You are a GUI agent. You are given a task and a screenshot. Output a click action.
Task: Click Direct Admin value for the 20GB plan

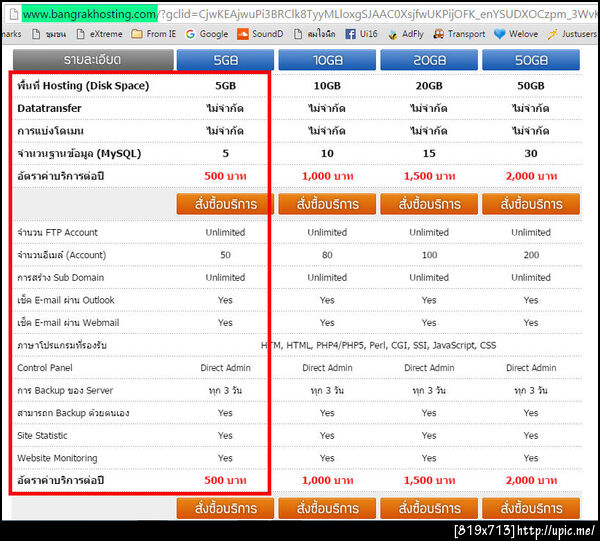pos(429,368)
